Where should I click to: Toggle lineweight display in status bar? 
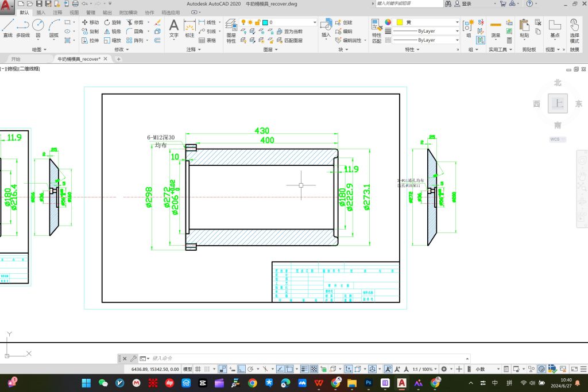coord(304,369)
